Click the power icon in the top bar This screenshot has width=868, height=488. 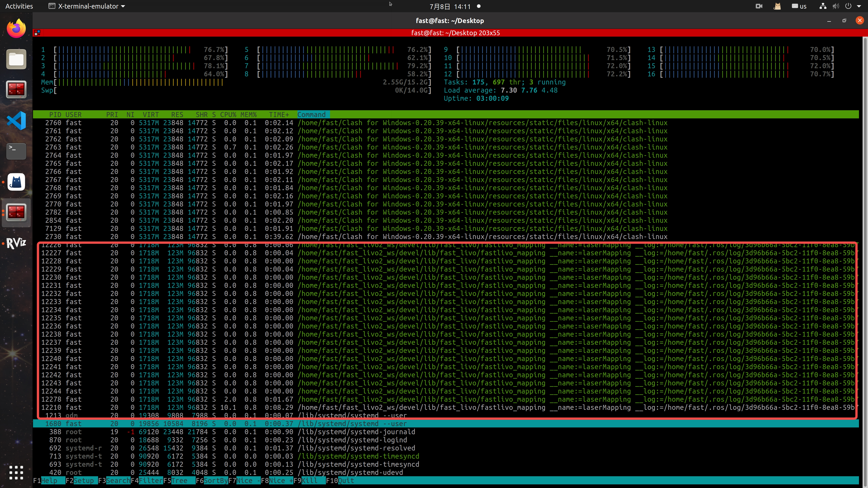pos(848,6)
